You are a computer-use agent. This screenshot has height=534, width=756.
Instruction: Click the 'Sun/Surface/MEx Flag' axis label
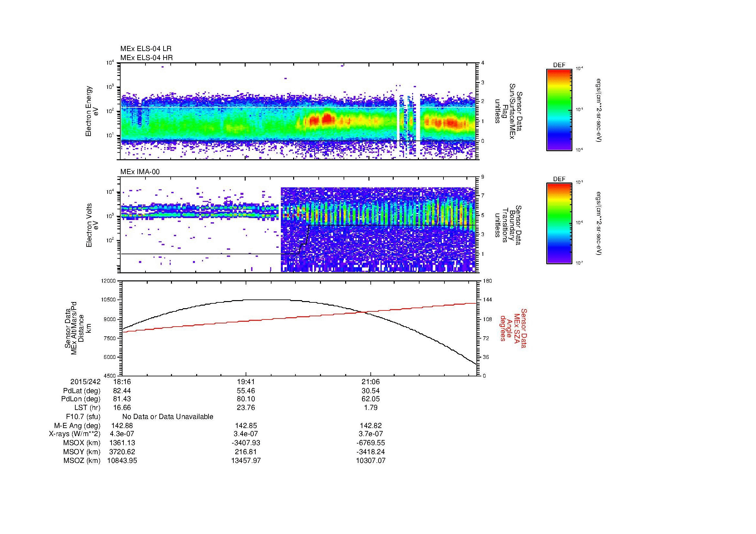tap(508, 111)
